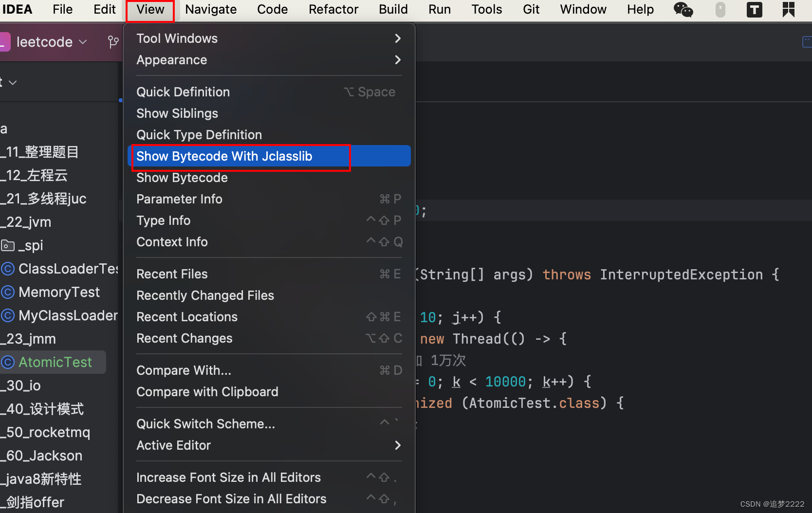Select the _23_jmm folder

28,339
